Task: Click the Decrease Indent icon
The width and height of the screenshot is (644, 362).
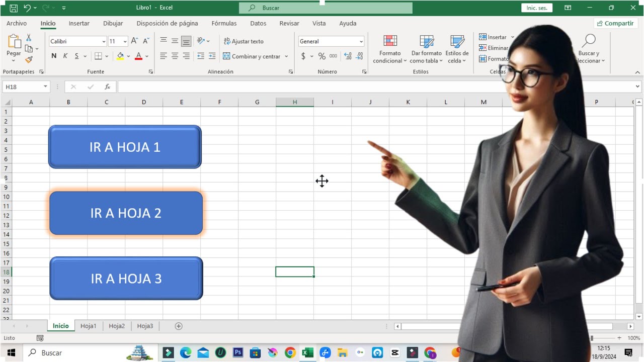Action: [x=201, y=56]
